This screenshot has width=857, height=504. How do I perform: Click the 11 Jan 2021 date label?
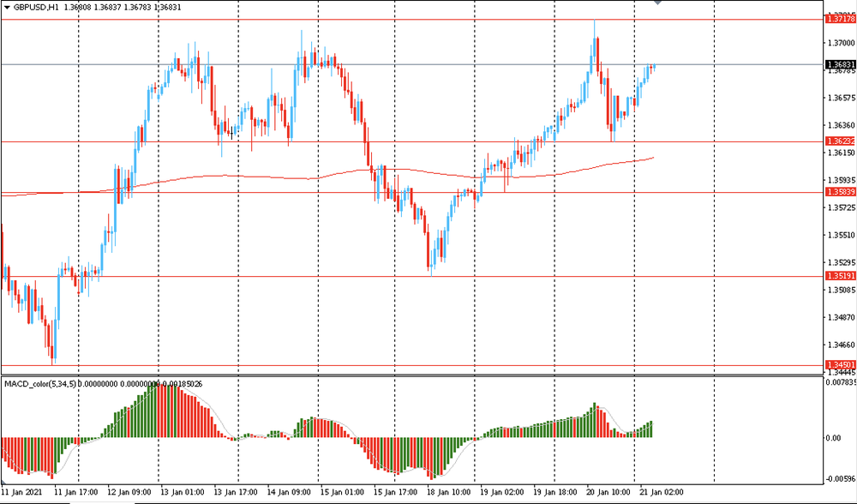click(22, 493)
